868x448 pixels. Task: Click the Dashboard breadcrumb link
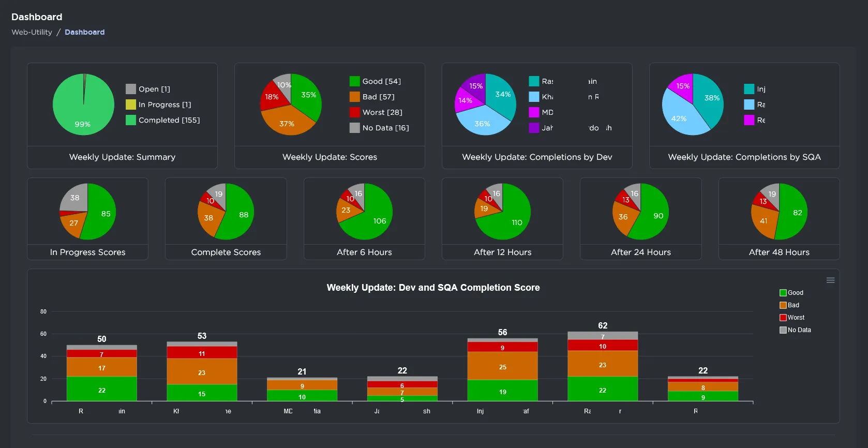(x=84, y=32)
